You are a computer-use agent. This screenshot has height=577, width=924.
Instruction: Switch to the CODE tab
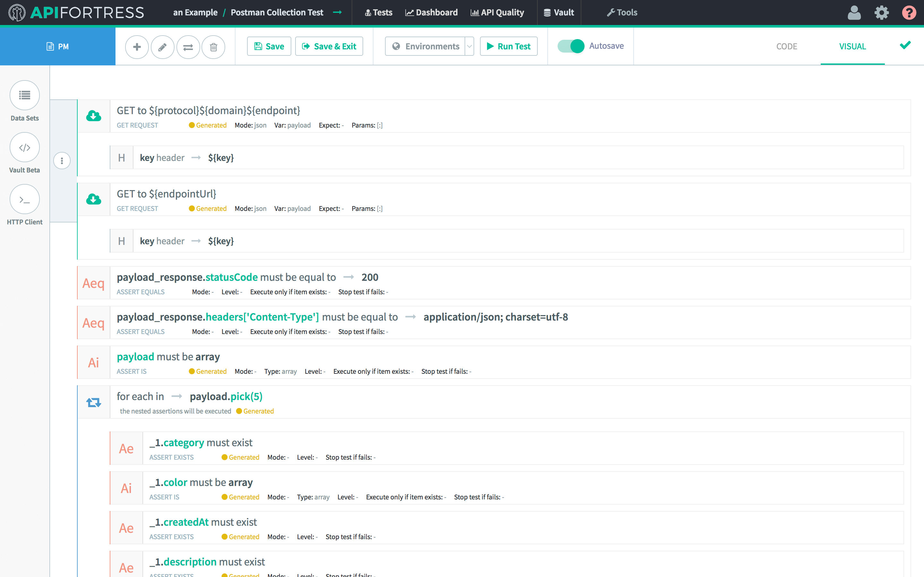tap(787, 46)
